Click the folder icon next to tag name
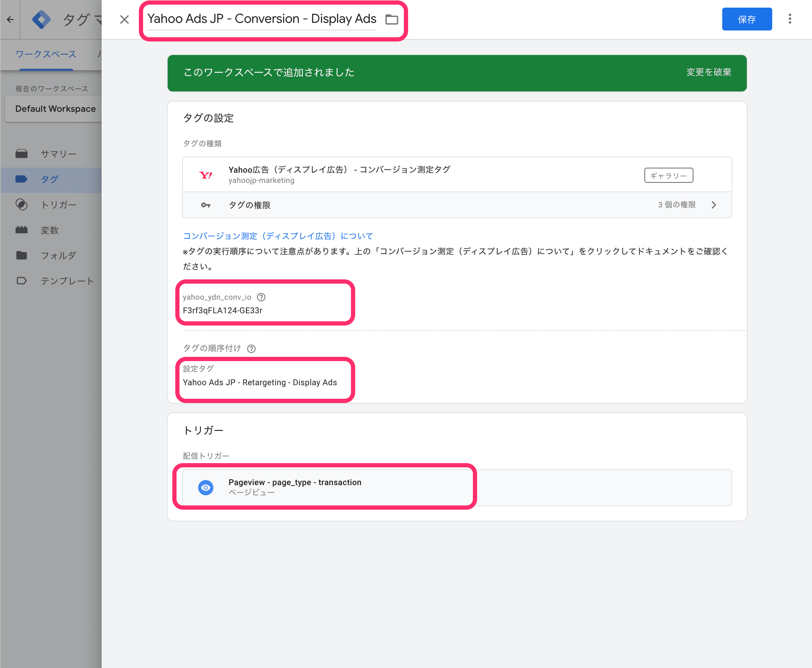Viewport: 812px width, 668px height. point(392,19)
